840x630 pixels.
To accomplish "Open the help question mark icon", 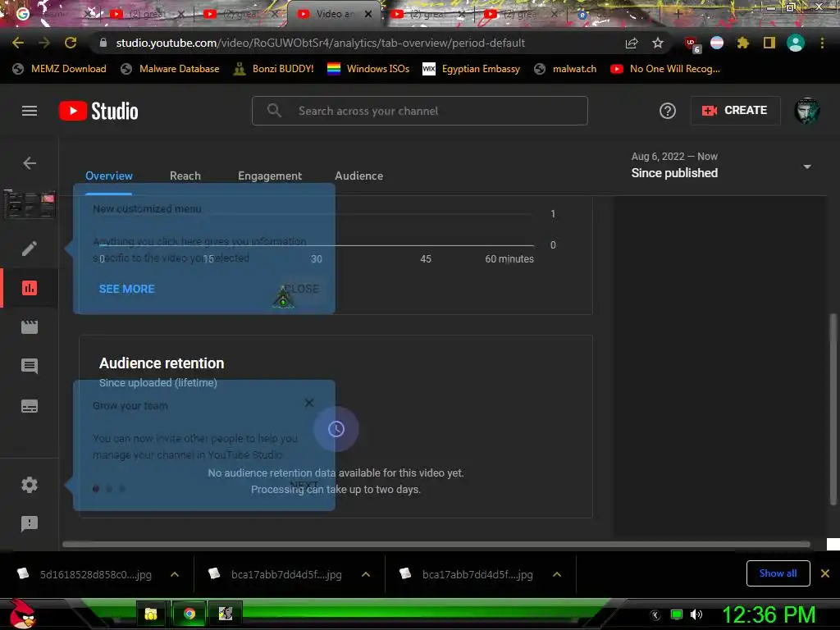I will (668, 111).
